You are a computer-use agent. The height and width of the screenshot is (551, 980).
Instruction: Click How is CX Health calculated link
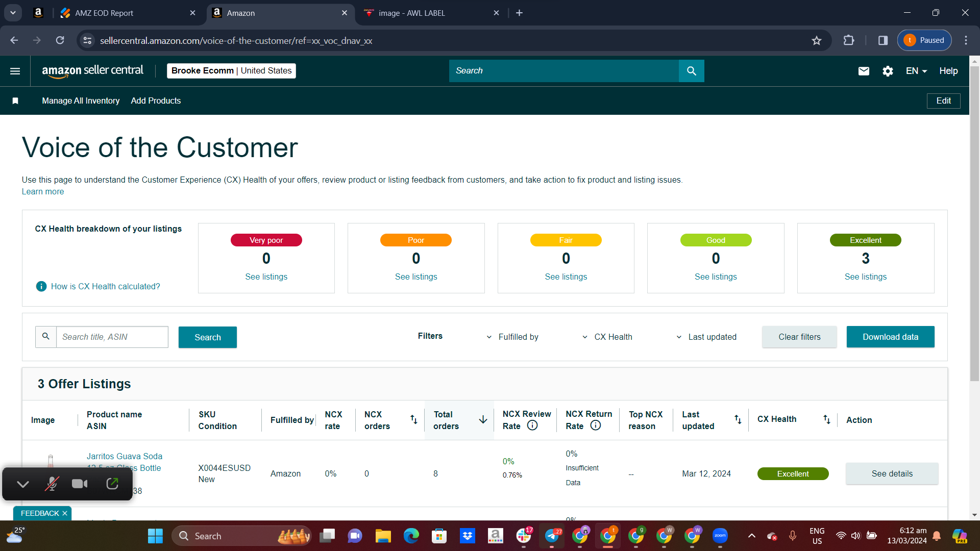coord(105,286)
